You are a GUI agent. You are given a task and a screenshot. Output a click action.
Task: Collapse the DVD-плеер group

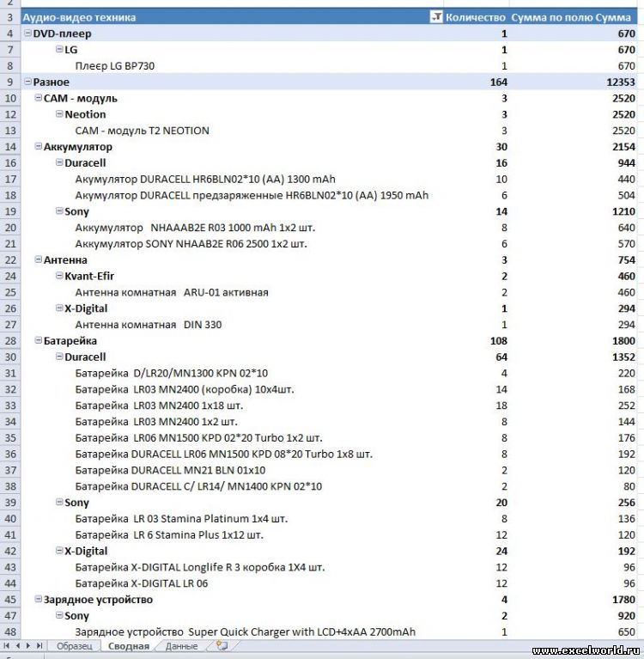[x=27, y=33]
